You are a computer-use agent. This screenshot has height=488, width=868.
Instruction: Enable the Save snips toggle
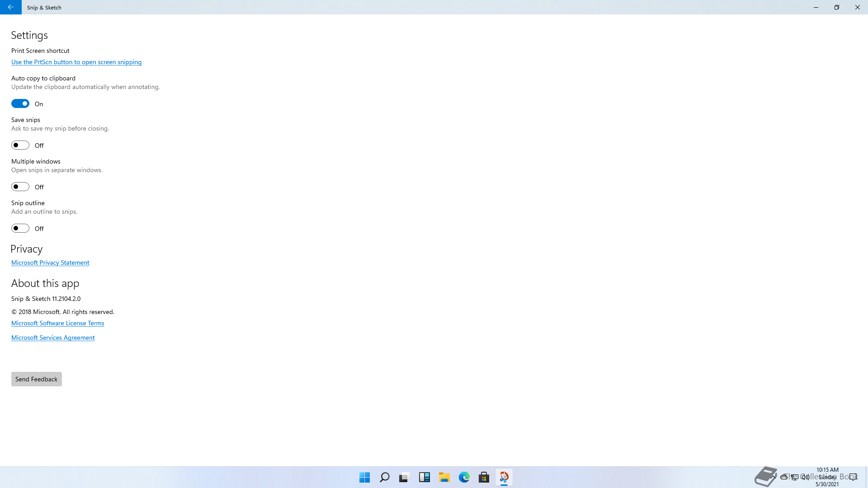click(x=20, y=145)
